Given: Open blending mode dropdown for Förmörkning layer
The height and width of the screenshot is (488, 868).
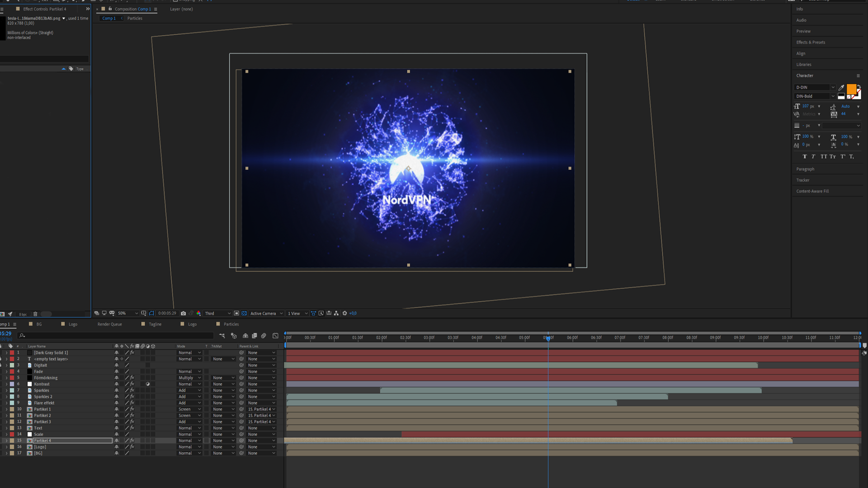Looking at the screenshot, I should pos(189,378).
